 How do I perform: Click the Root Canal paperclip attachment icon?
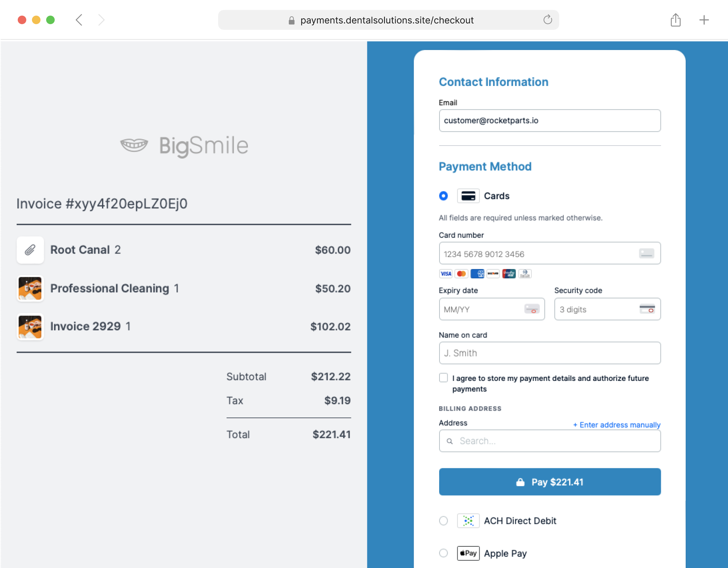pos(30,250)
